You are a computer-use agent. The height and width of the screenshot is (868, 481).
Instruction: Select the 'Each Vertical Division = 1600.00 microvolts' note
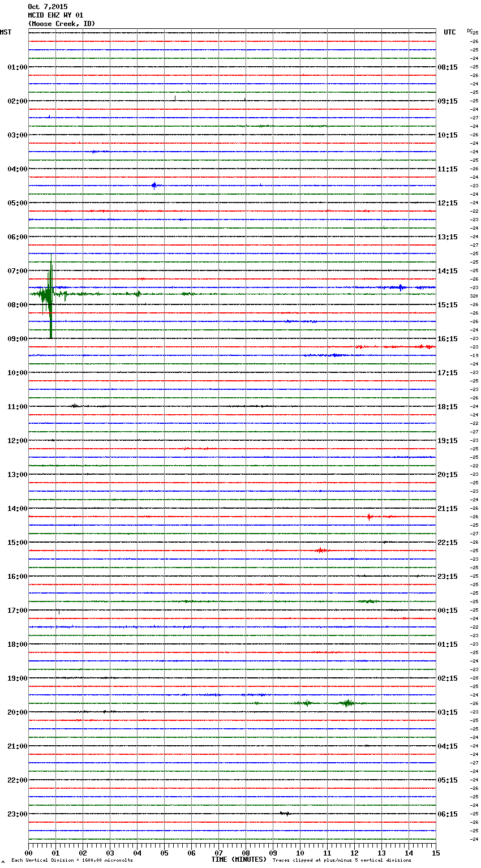pyautogui.click(x=72, y=860)
